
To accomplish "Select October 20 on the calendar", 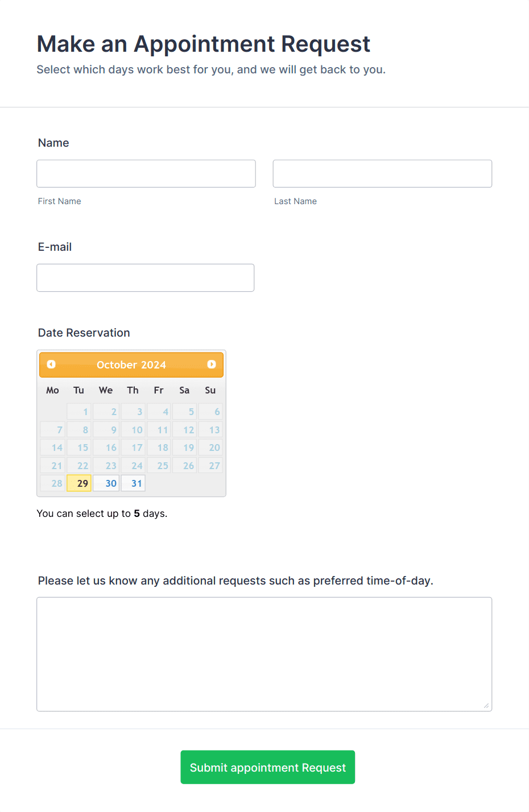I will 211,448.
